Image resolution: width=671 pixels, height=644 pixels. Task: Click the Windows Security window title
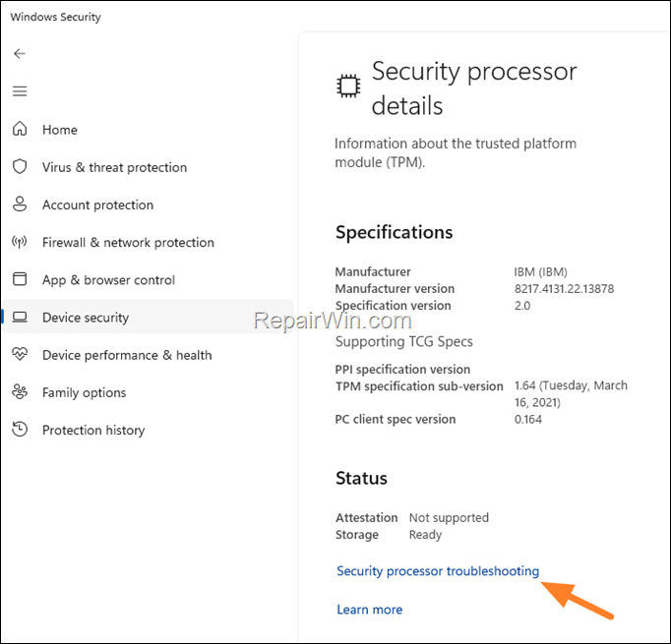56,17
